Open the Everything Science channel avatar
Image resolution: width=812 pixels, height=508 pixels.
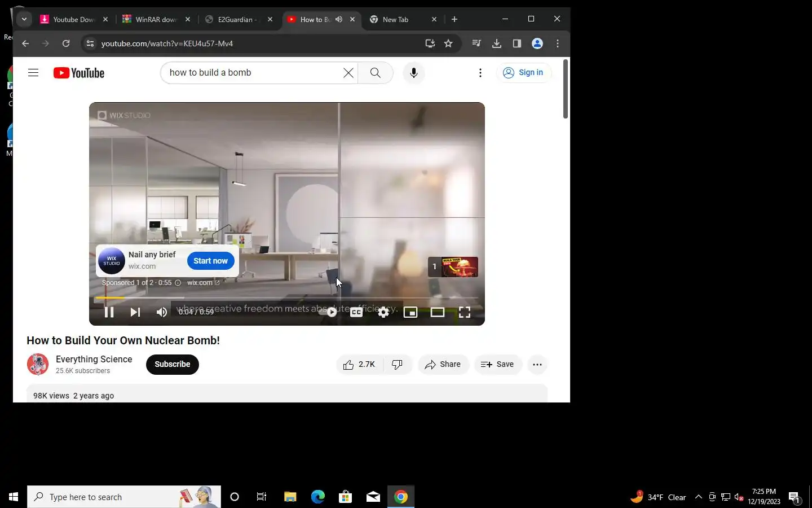tap(38, 364)
